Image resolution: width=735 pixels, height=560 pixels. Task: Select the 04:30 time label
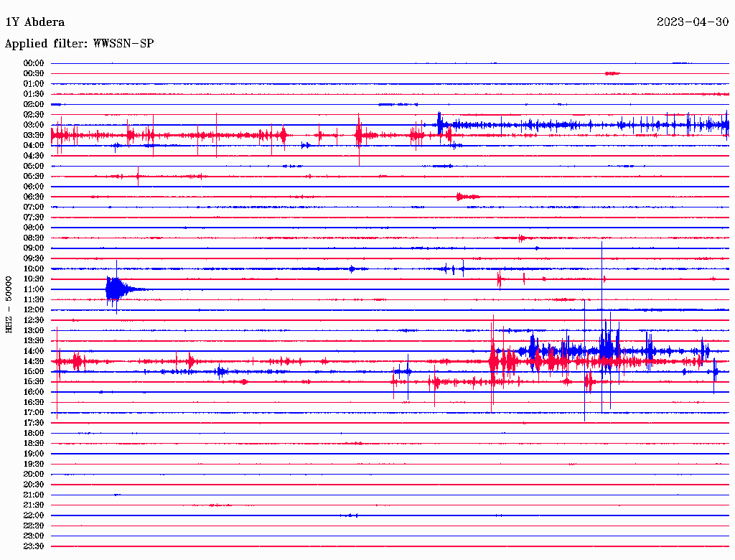(34, 156)
